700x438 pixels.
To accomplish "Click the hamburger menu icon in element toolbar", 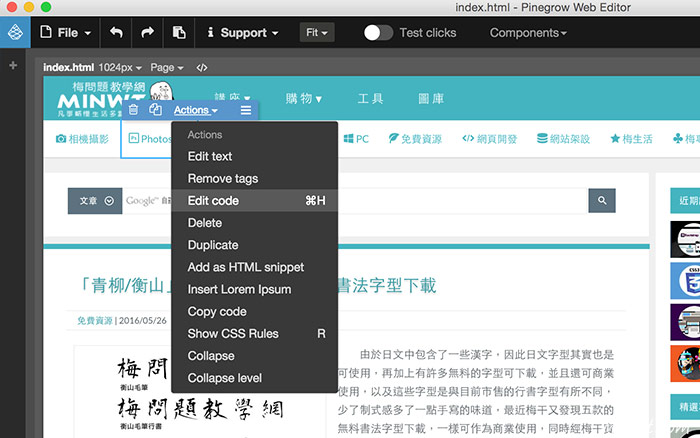I will coord(246,110).
